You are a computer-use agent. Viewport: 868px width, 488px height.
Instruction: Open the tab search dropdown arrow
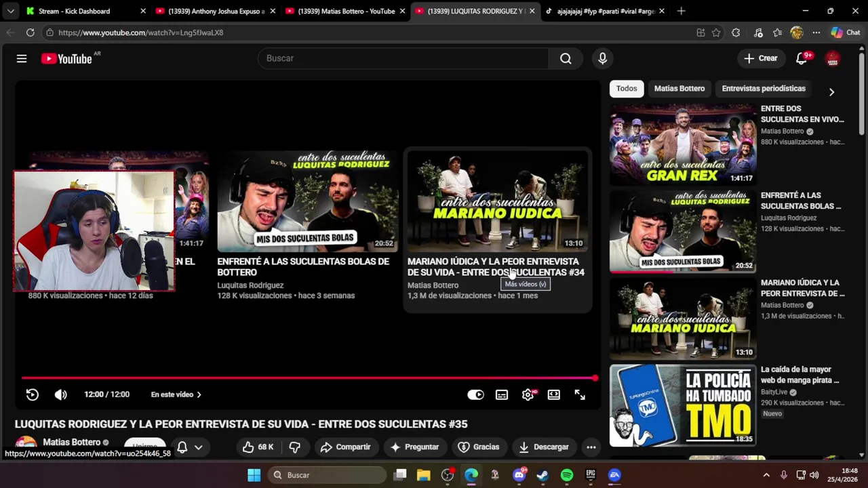point(10,11)
